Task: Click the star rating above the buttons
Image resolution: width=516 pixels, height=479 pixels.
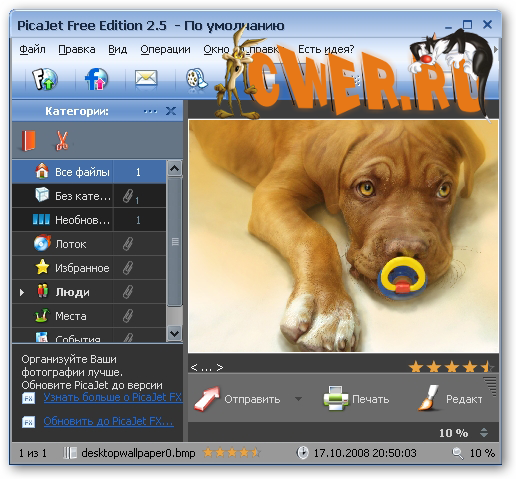Action: [452, 367]
